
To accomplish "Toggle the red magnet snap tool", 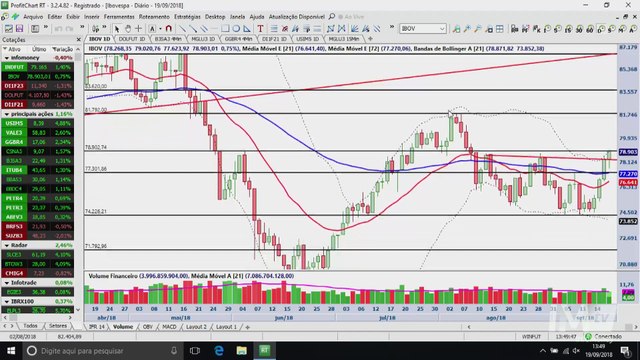I will click(x=168, y=29).
